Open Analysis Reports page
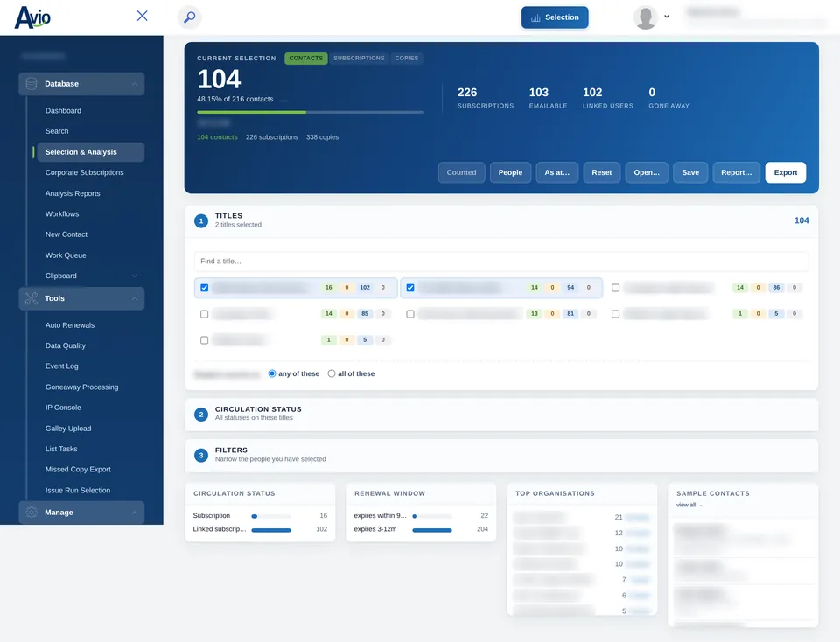The height and width of the screenshot is (642, 840). point(73,193)
